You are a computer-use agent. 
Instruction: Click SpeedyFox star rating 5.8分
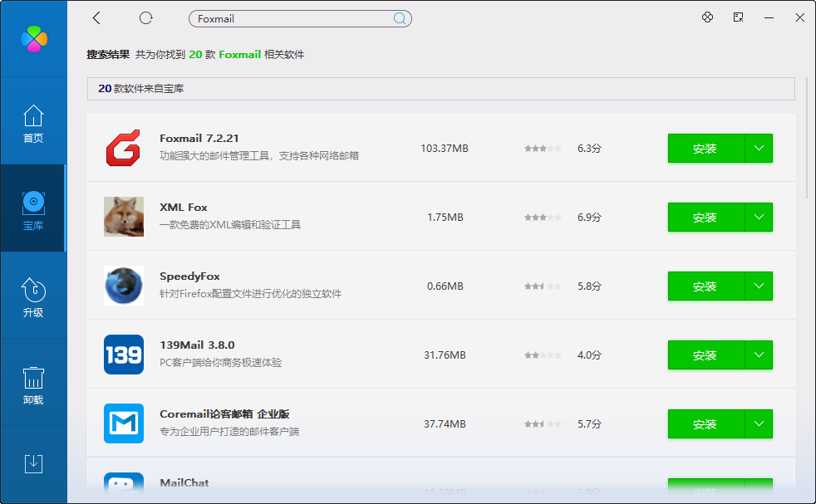(543, 286)
